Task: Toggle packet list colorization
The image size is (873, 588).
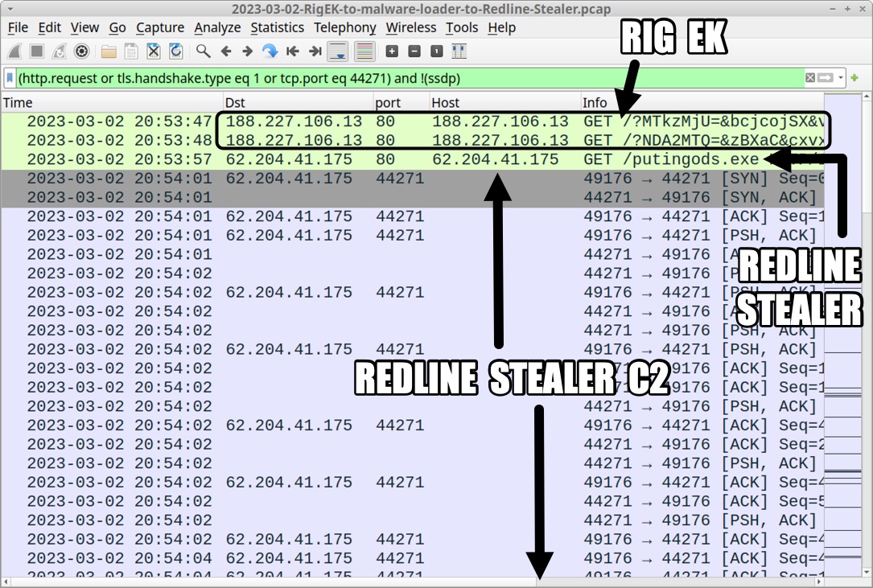Action: click(364, 51)
